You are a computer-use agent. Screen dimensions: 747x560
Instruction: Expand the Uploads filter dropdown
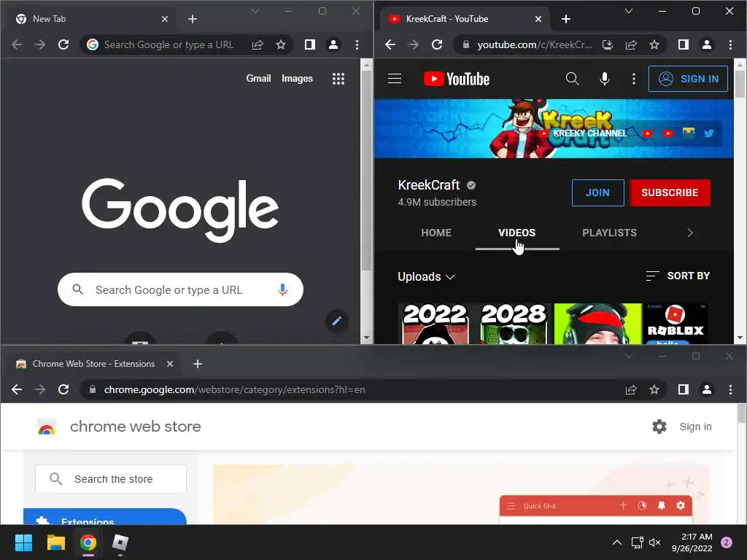click(426, 276)
